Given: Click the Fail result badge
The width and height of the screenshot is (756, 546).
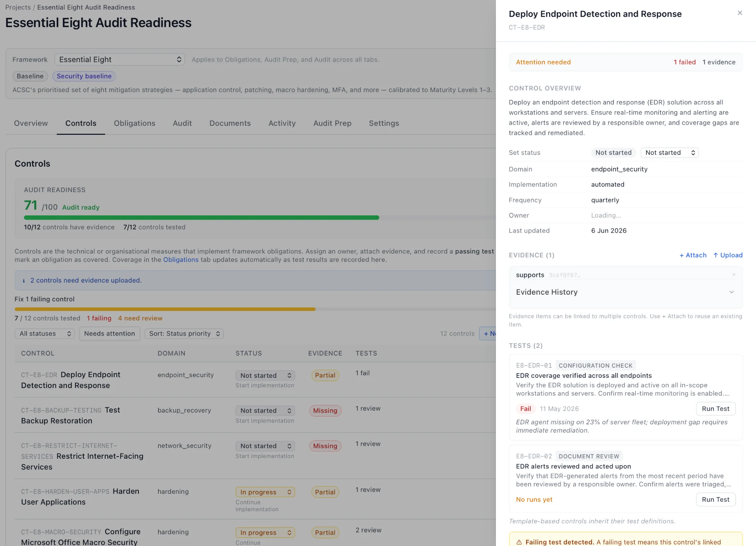Looking at the screenshot, I should (525, 408).
